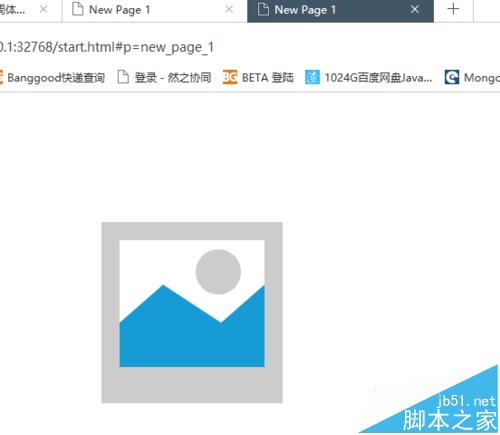Close the inactive New Page 1 tab

point(229,10)
